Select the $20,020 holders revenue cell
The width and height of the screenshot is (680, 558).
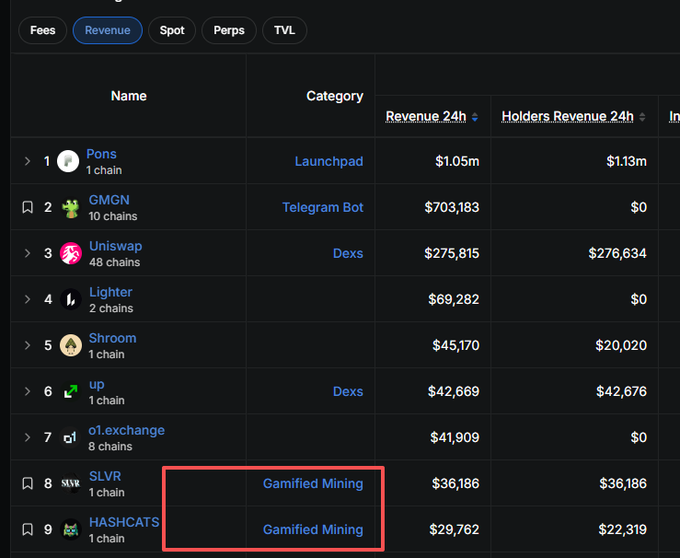[621, 345]
